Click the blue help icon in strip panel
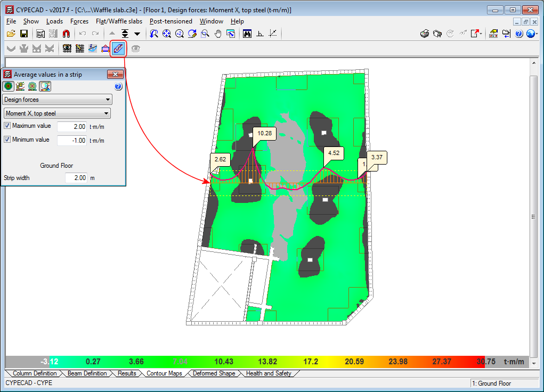This screenshot has width=544, height=392. click(118, 86)
